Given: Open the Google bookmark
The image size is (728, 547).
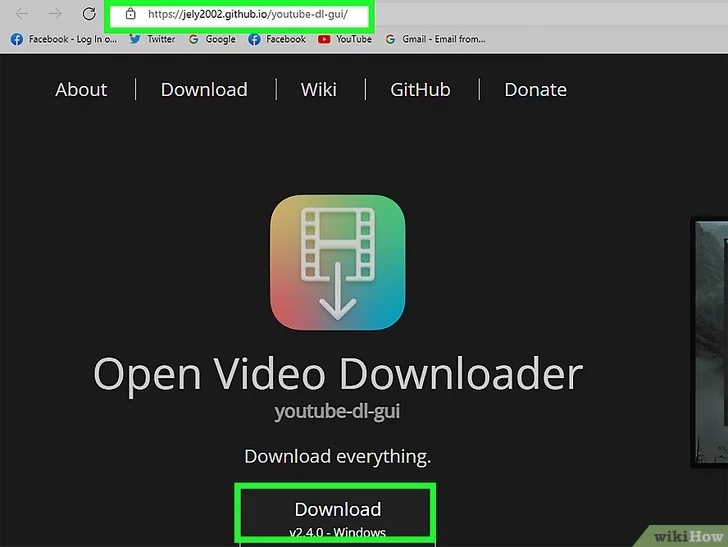Looking at the screenshot, I should click(x=212, y=39).
